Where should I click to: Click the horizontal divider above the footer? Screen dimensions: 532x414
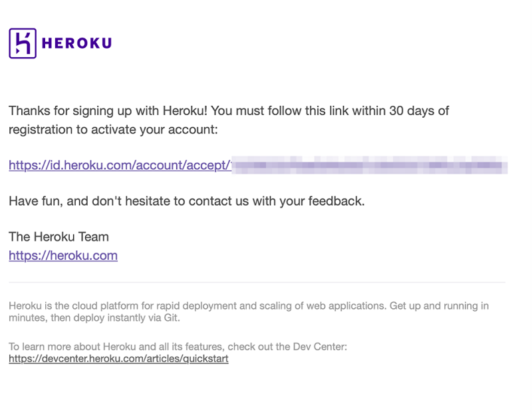coord(257,282)
